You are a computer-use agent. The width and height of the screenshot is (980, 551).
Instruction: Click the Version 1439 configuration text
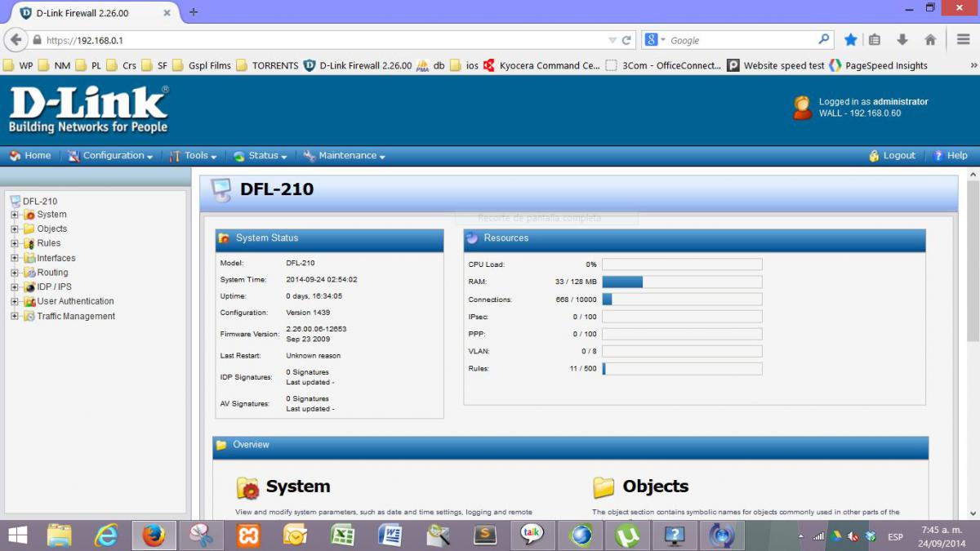pyautogui.click(x=306, y=313)
